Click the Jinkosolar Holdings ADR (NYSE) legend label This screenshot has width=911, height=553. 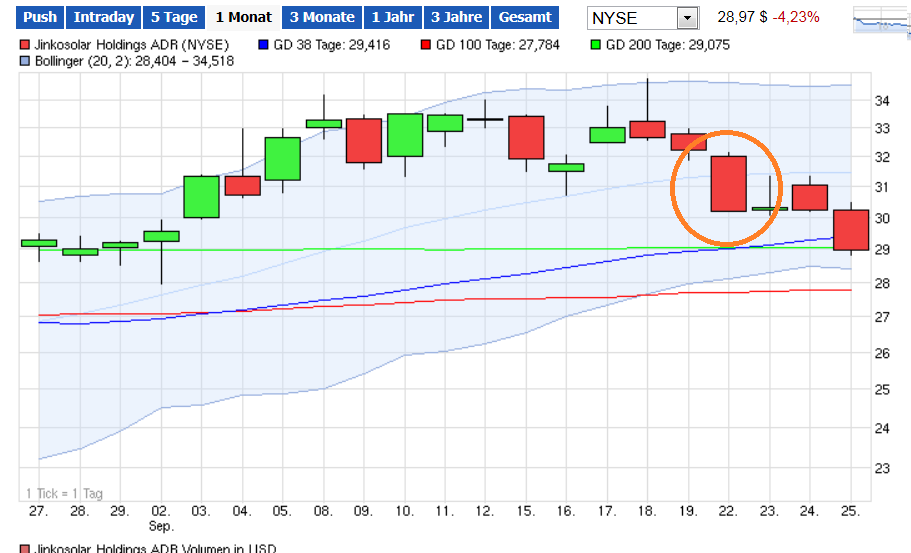click(x=132, y=45)
